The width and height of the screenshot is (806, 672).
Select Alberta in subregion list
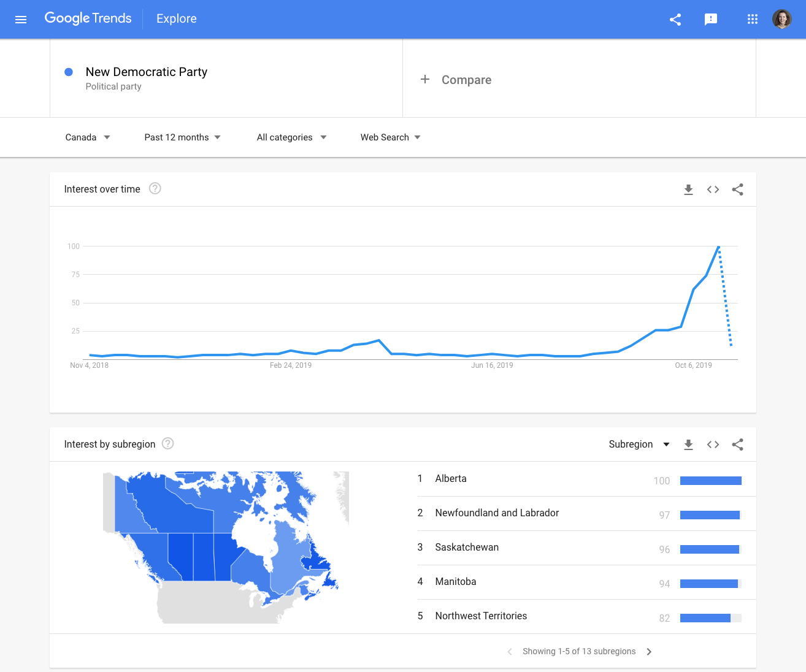[451, 479]
